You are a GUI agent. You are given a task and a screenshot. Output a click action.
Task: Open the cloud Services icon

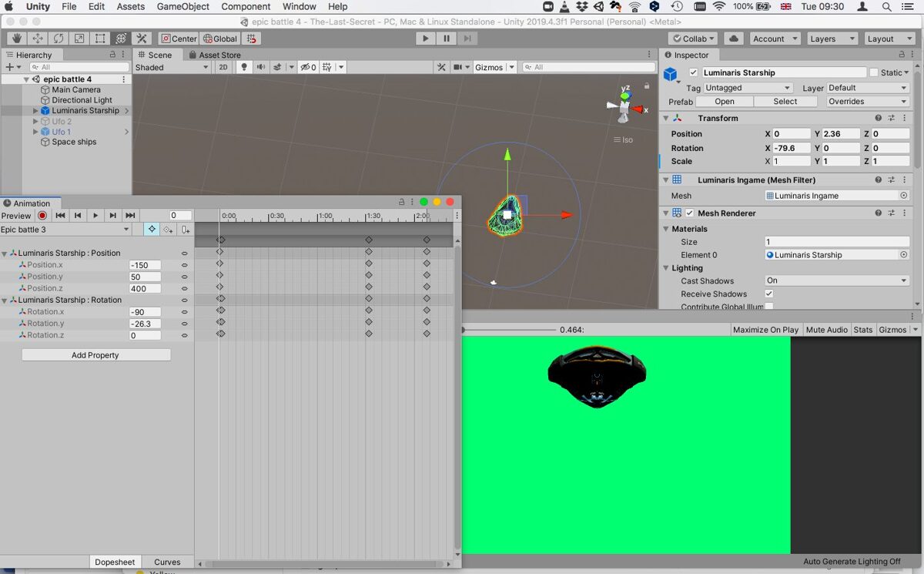[x=734, y=39]
